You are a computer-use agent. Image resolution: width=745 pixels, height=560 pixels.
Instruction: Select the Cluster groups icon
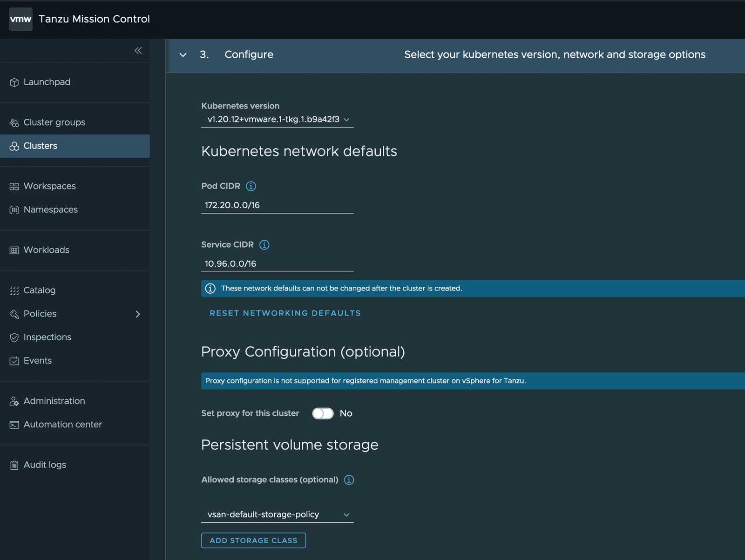click(14, 122)
